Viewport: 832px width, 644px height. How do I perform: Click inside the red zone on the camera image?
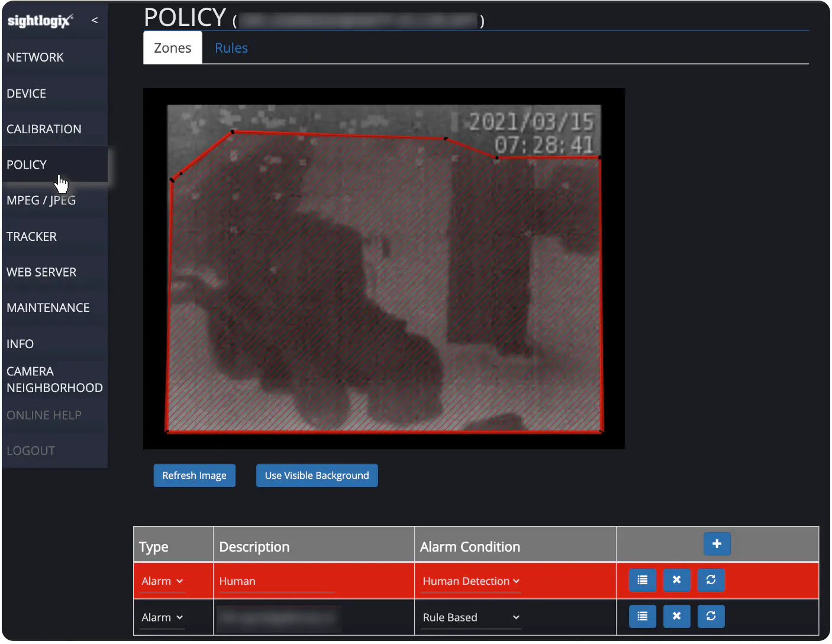pos(385,284)
